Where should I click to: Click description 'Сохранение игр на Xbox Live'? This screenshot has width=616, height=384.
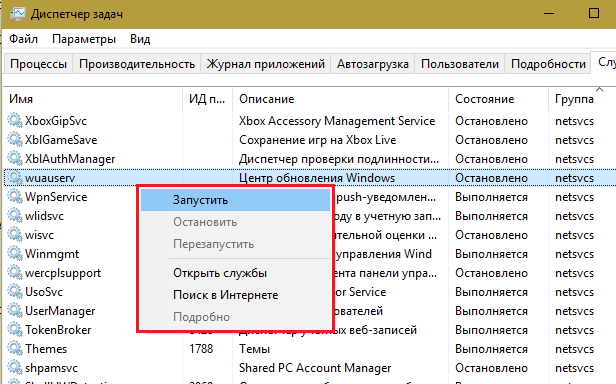click(317, 140)
